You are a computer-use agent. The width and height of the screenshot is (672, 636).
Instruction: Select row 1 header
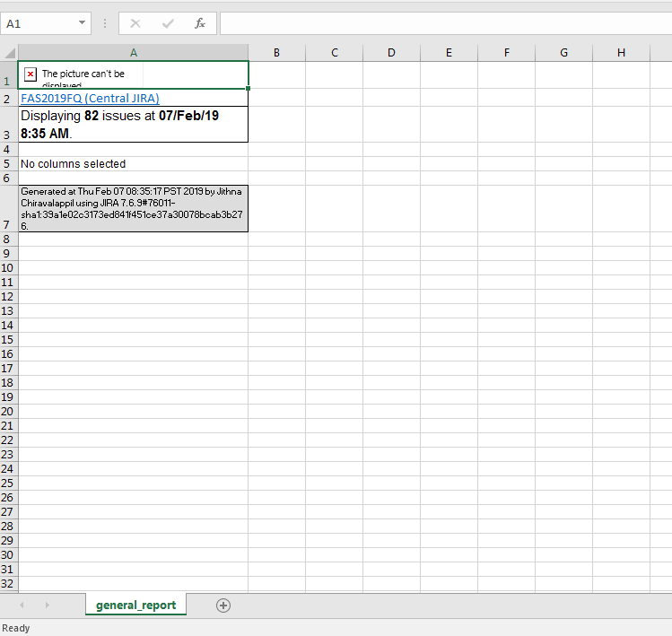click(9, 75)
